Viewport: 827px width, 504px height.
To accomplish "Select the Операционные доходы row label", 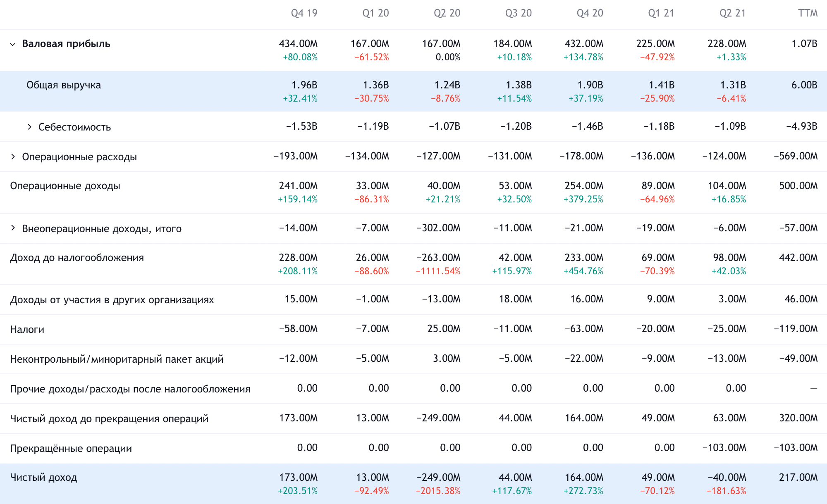I will point(65,186).
